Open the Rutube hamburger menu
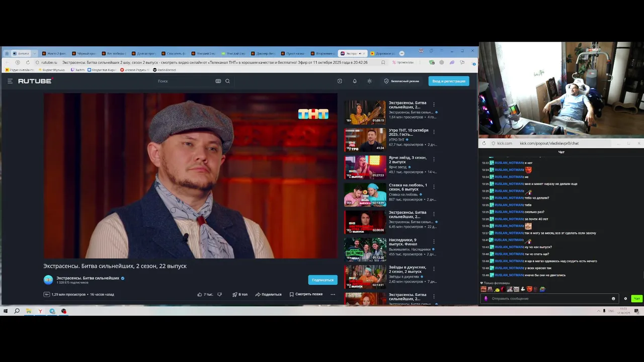 point(10,81)
